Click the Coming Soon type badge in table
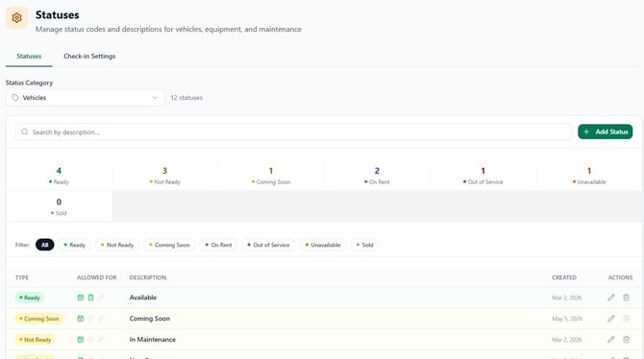644x359 pixels. click(39, 319)
